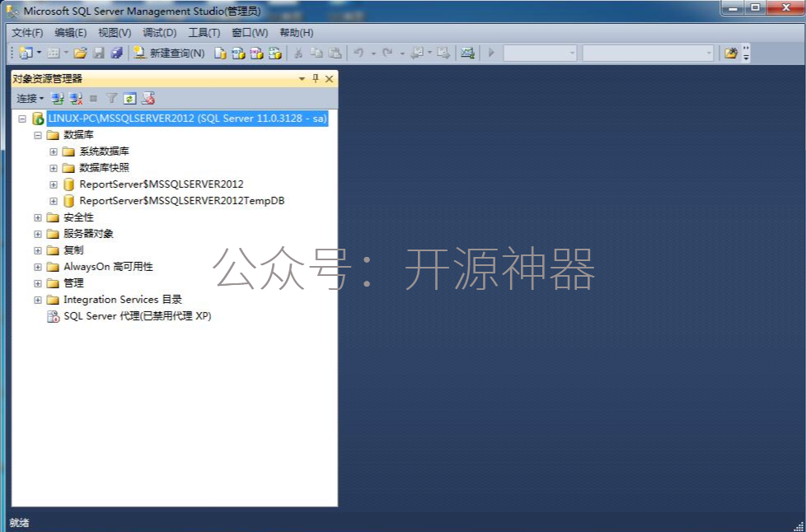This screenshot has height=532, width=806.
Task: Click the Copy icon in toolbar
Action: click(316, 53)
